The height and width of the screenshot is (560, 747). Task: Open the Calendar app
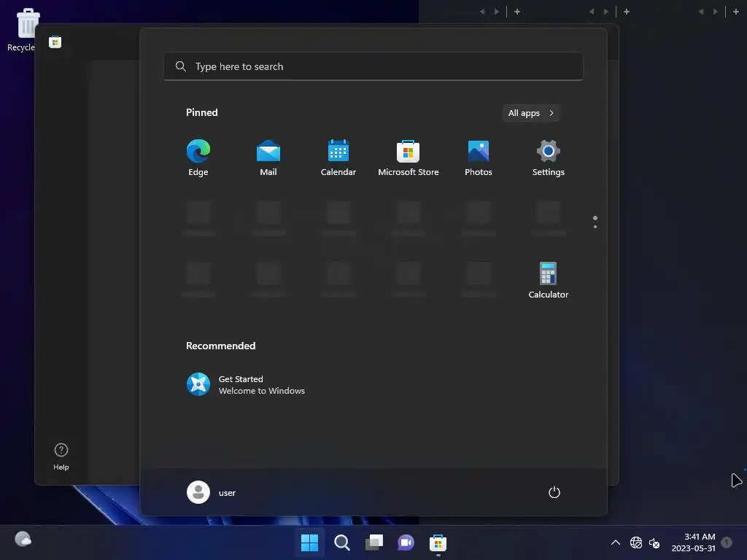[338, 158]
